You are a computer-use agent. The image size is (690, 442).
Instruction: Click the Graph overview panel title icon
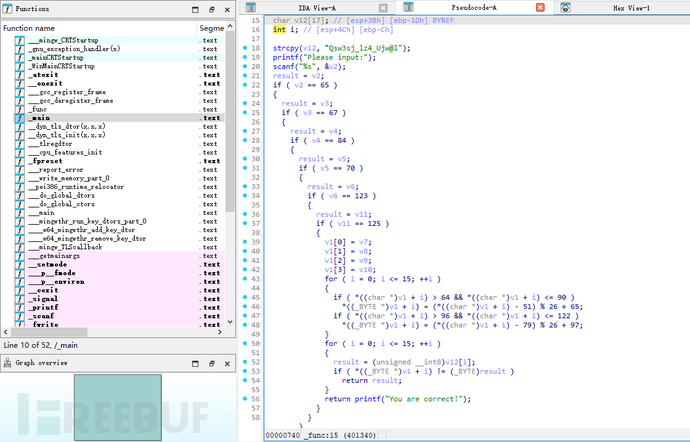(x=7, y=363)
